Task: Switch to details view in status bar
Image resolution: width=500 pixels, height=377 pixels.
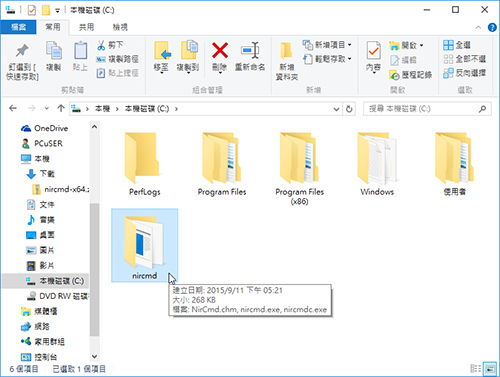Action: (x=475, y=368)
